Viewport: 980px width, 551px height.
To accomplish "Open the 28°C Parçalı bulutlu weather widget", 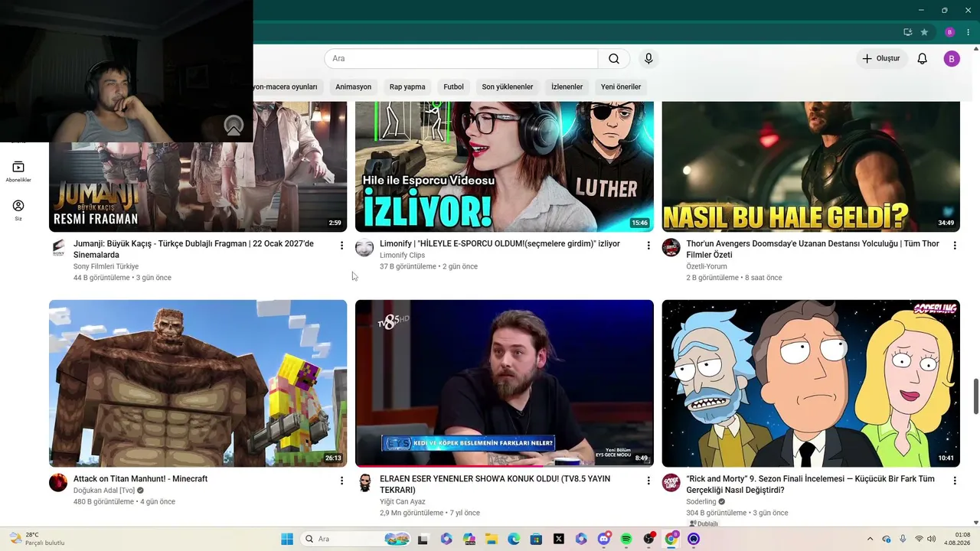I will click(37, 539).
